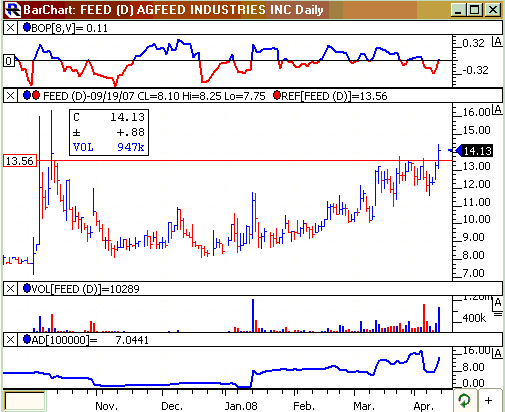This screenshot has height=412, width=505.
Task: Click the AD[100000]= 7.0441 label
Action: point(90,340)
